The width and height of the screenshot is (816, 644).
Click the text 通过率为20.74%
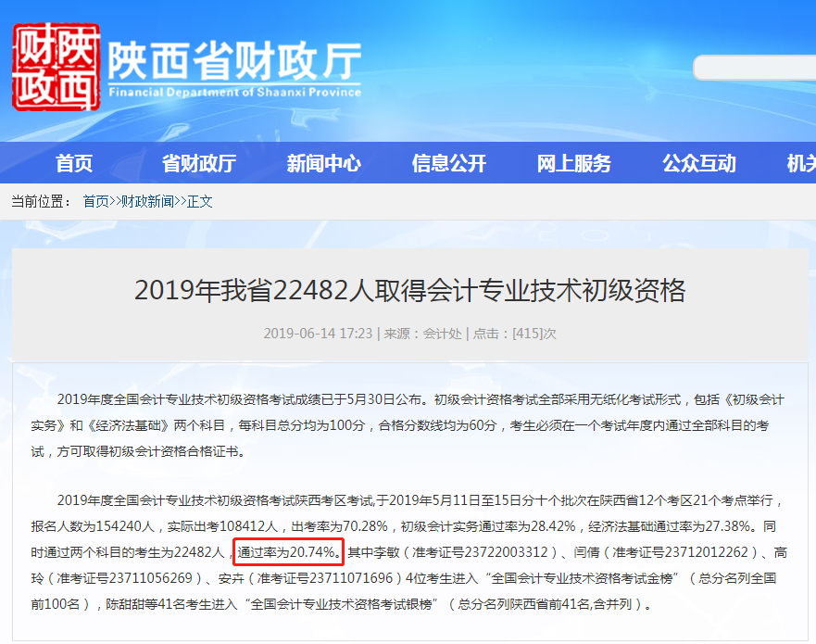[288, 552]
